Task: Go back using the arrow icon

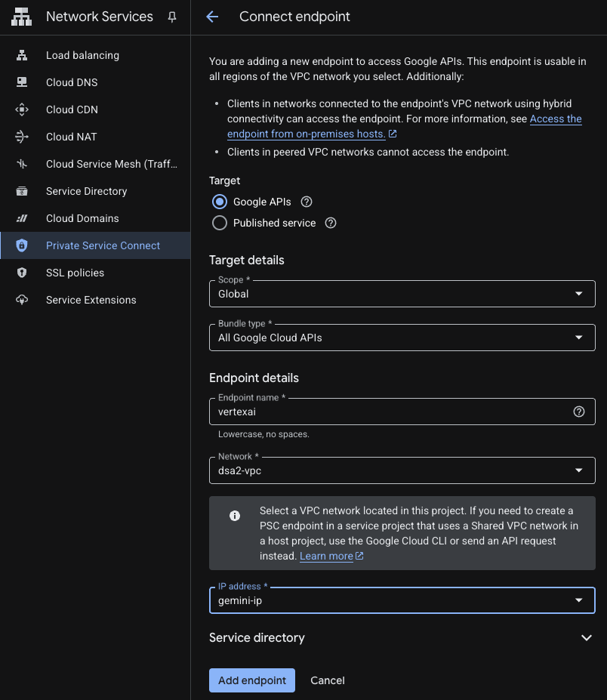Action: coord(212,17)
